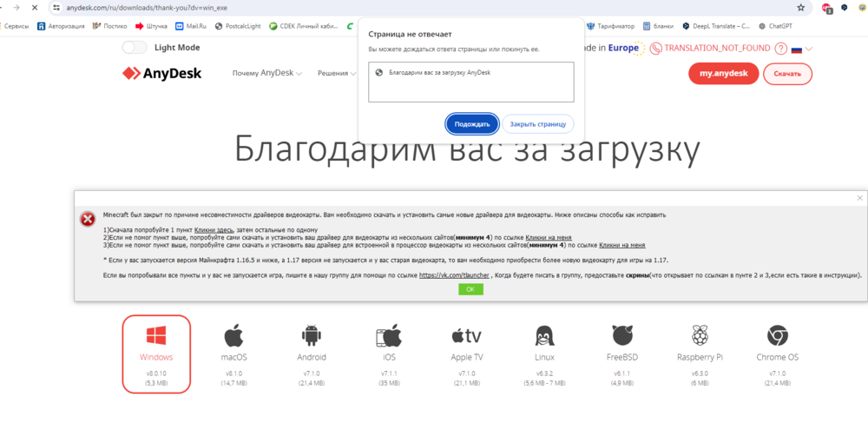Open the DeepL extension icon in toolbar
Image resolution: width=868 pixels, height=423 pixels.
(845, 8)
